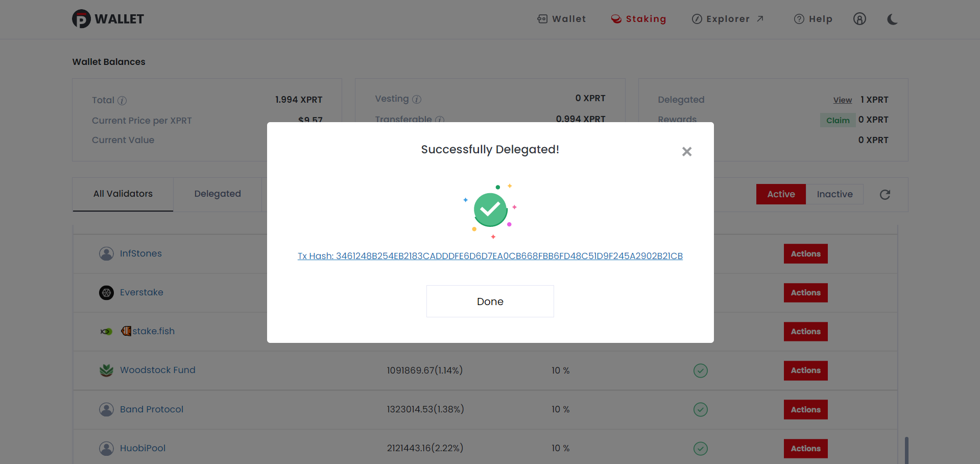This screenshot has width=980, height=464.
Task: Open InfStones validator name
Action: [140, 253]
